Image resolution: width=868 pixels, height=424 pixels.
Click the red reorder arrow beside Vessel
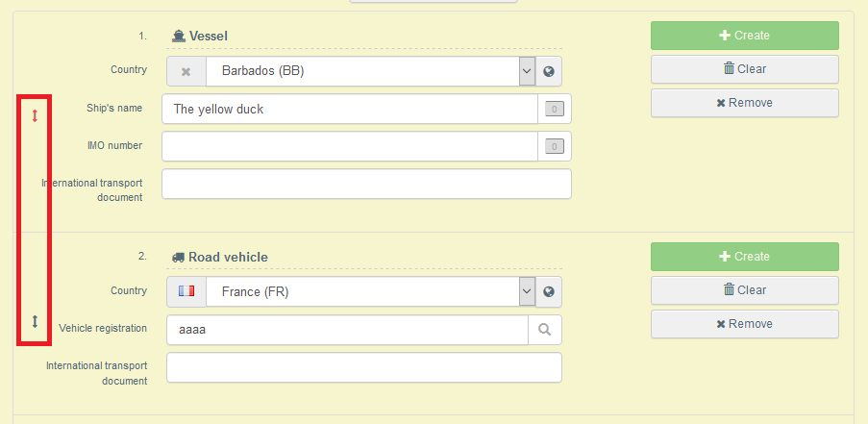point(35,115)
